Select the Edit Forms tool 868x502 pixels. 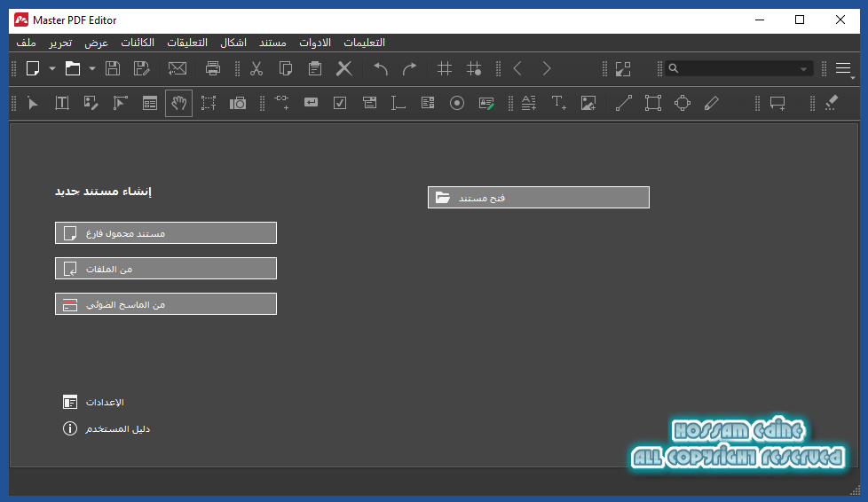tap(149, 103)
